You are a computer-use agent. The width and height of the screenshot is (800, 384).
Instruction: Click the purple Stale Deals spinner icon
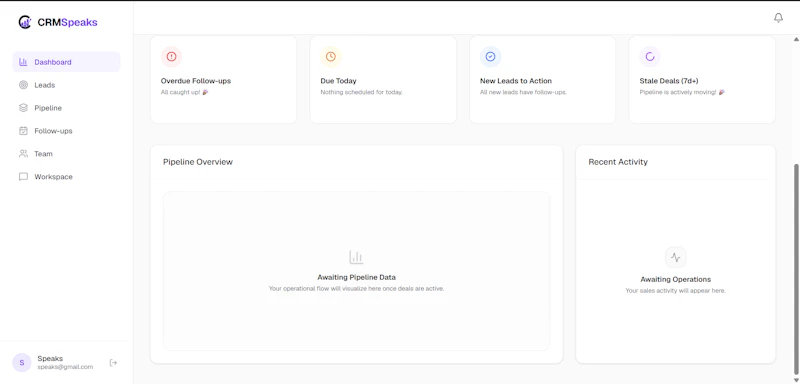coord(650,57)
